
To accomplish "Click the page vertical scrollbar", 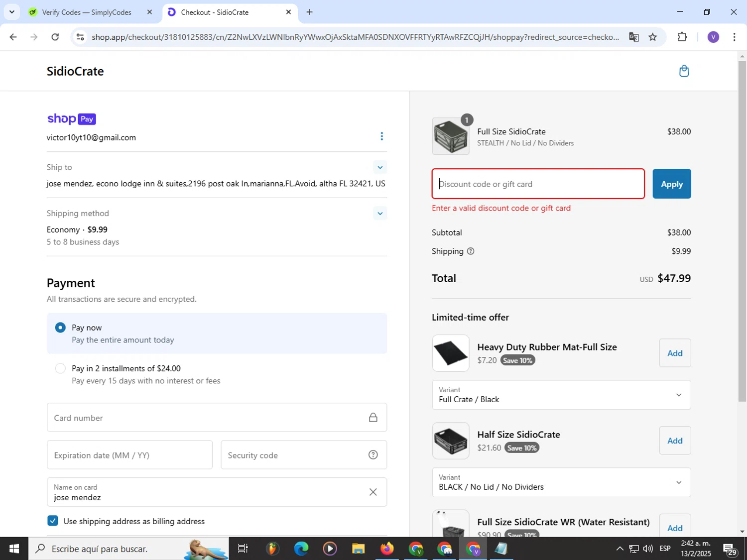I will [x=742, y=231].
